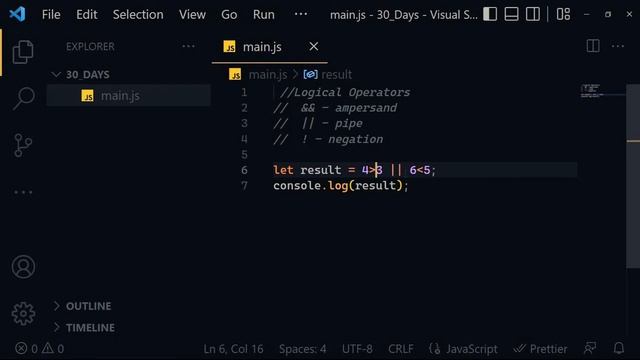The width and height of the screenshot is (640, 360).
Task: Click main.js in the breadcrumb path
Action: pyautogui.click(x=268, y=75)
